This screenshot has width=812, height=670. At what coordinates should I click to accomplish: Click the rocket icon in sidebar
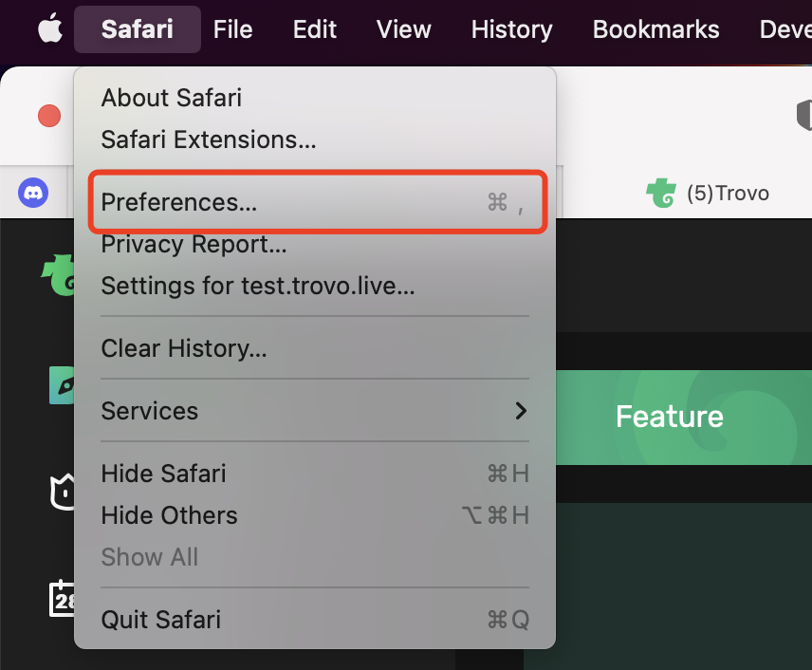[x=62, y=385]
